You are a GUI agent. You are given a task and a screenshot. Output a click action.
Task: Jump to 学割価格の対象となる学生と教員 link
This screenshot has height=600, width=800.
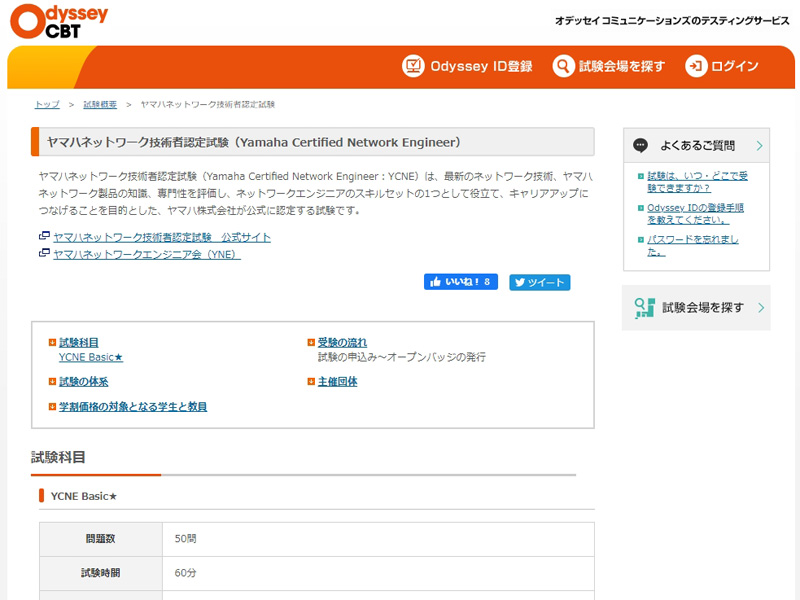[x=133, y=407]
